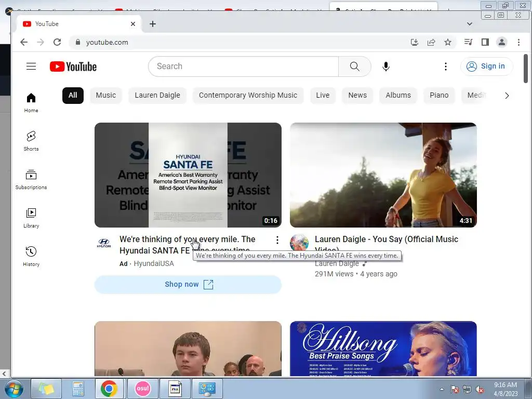Open Lauren Daigle You Say video title

[x=387, y=239]
